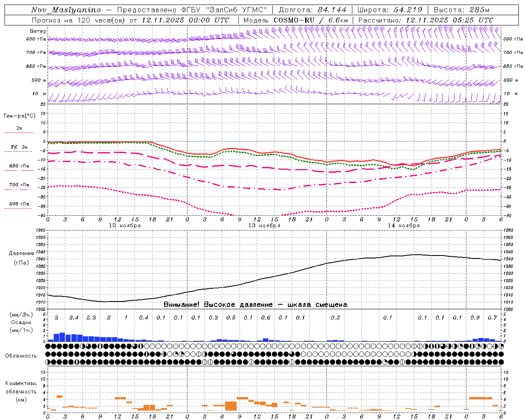This screenshot has height=420, width=525.
Task: Click the Высота: 285м value
Action: coord(461,10)
